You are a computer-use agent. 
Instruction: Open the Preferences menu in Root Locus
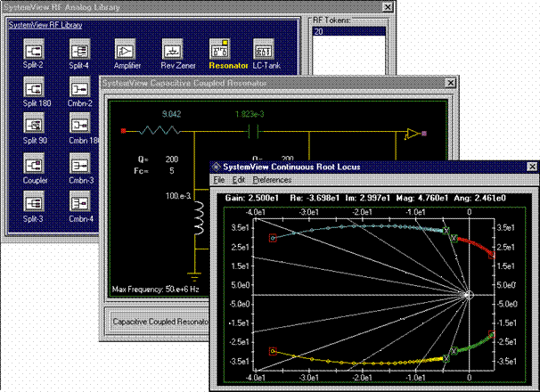pyautogui.click(x=272, y=180)
